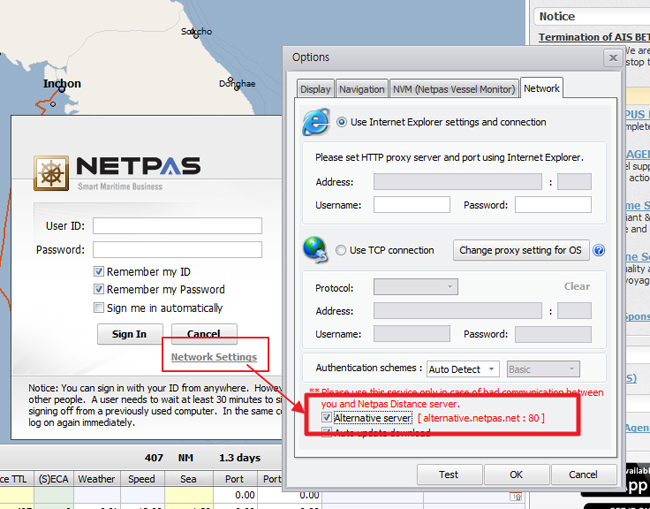Click the Internet Explorer logo icon
The height and width of the screenshot is (509, 650).
[316, 122]
